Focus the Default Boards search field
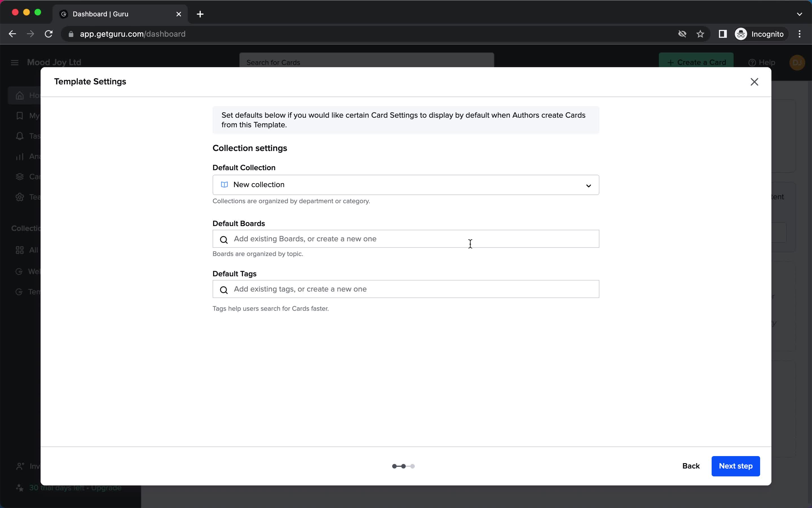Image resolution: width=812 pixels, height=508 pixels. pyautogui.click(x=406, y=239)
